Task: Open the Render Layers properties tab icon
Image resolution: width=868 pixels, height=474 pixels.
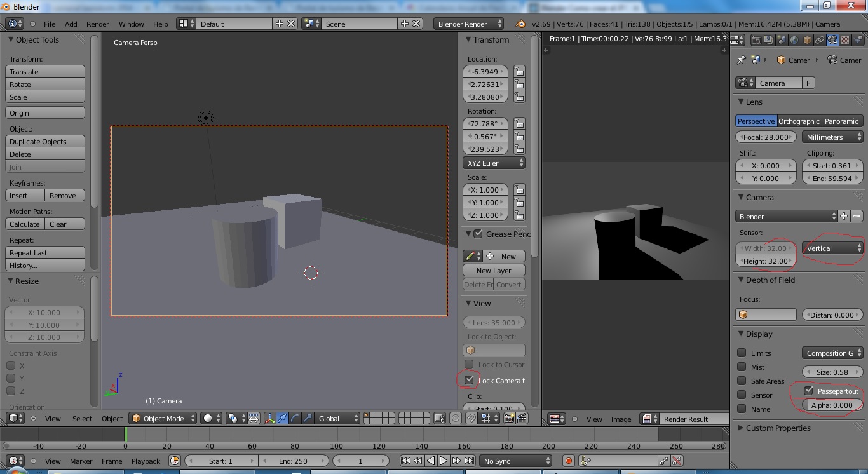Action: point(769,40)
